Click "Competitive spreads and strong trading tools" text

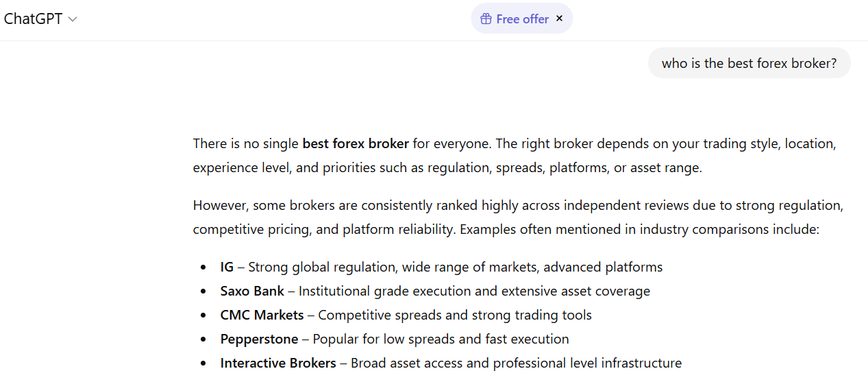[454, 315]
